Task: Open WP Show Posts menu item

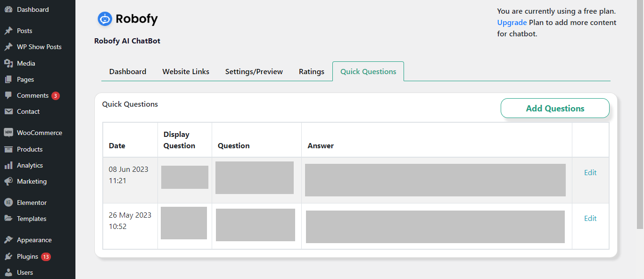Action: click(39, 47)
